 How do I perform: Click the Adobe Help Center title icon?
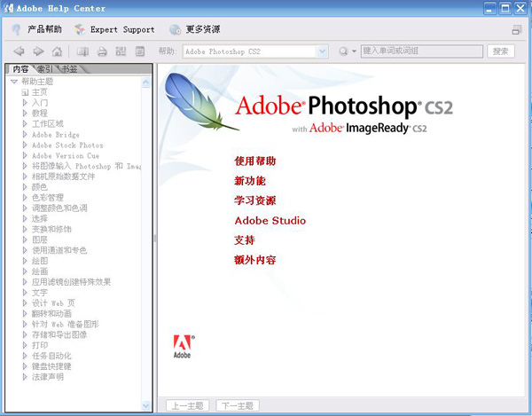point(8,8)
